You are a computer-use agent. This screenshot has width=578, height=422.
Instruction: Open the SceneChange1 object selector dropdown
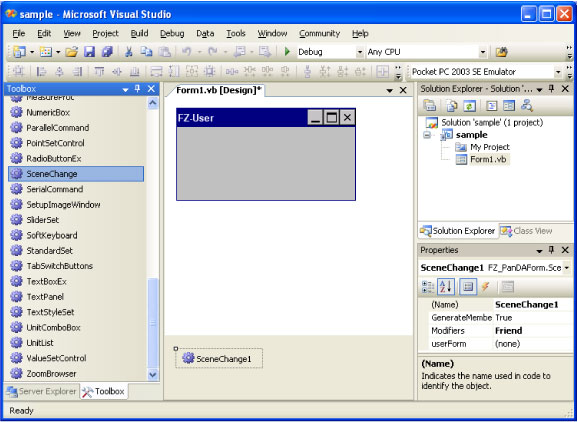[x=567, y=268]
